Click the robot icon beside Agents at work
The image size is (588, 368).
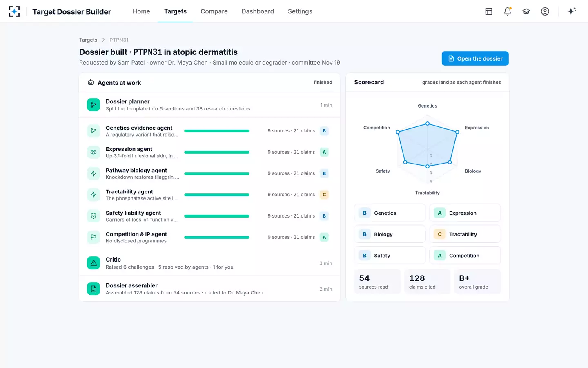tap(91, 82)
